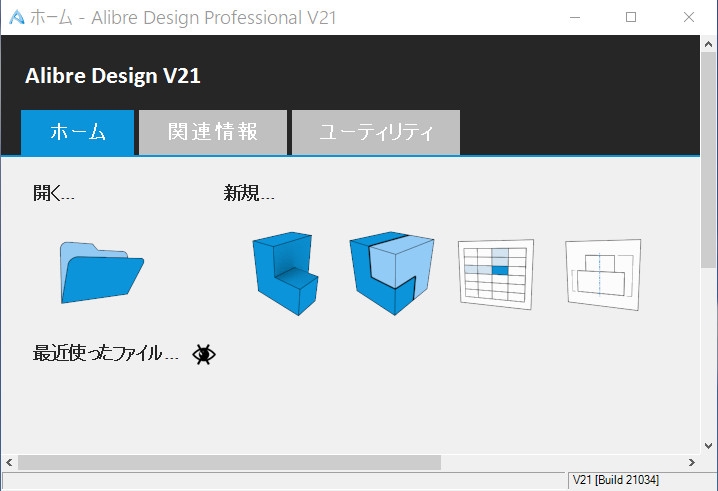Create a new drawing with the drawing sheet icon

click(x=603, y=274)
